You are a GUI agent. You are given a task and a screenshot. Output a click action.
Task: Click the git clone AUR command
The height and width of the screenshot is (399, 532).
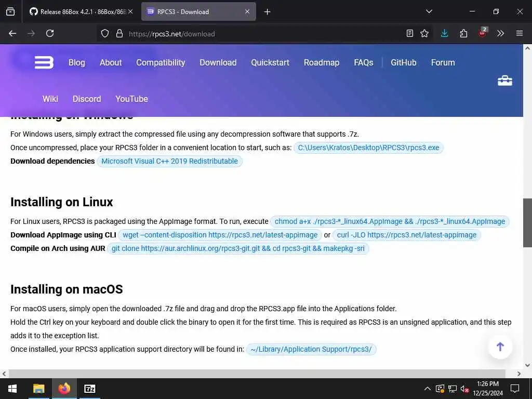click(x=238, y=248)
